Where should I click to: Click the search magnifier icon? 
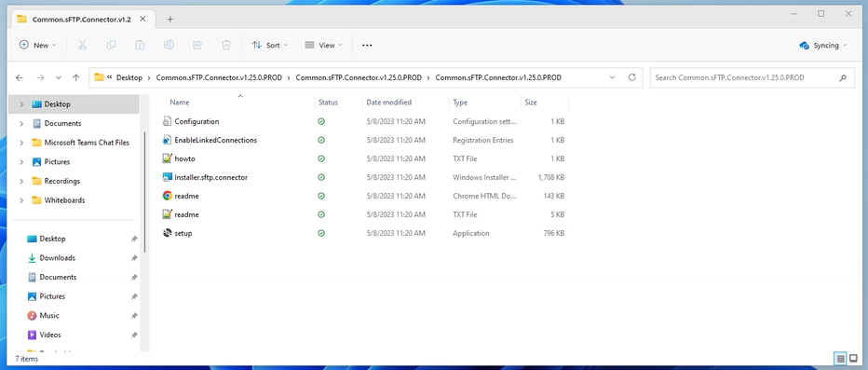click(x=843, y=77)
